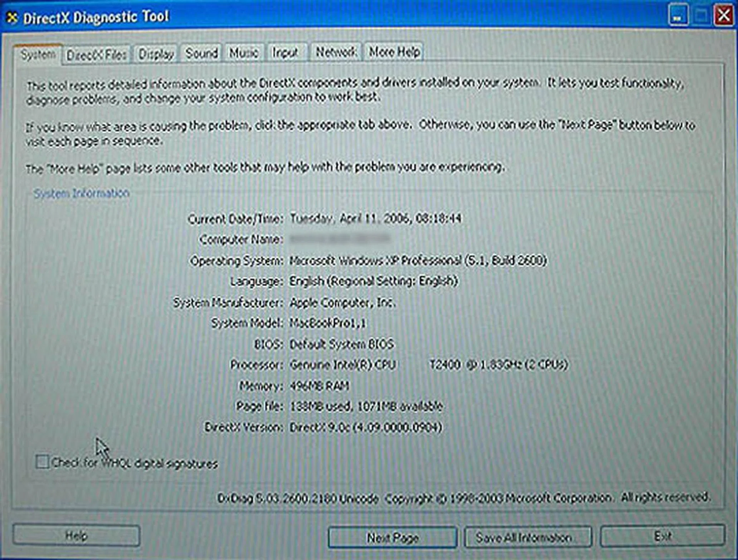The height and width of the screenshot is (560, 738).
Task: Open the Sound tab
Action: [202, 52]
